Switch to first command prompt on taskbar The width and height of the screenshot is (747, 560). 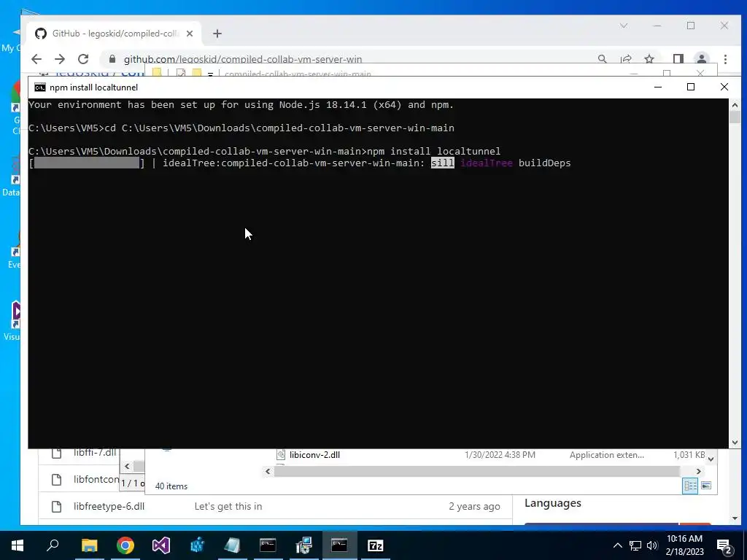click(x=268, y=545)
